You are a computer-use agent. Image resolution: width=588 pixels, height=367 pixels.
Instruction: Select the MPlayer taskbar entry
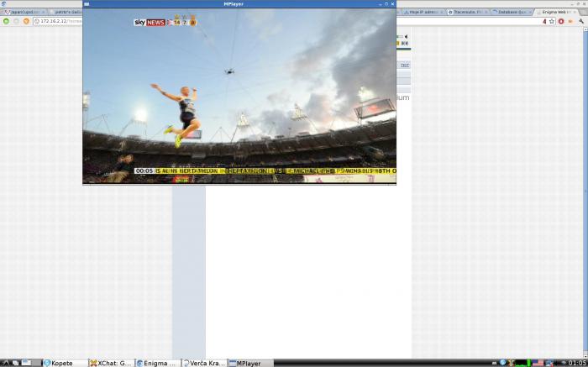[250, 364]
